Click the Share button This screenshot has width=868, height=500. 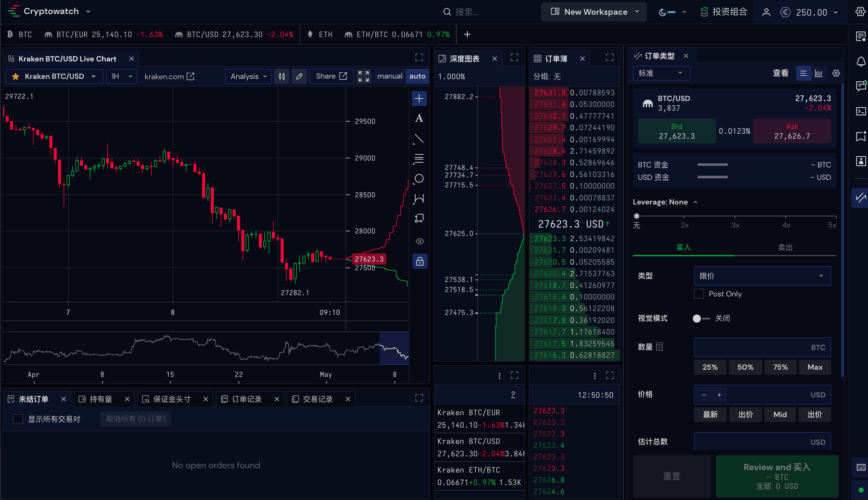(331, 76)
